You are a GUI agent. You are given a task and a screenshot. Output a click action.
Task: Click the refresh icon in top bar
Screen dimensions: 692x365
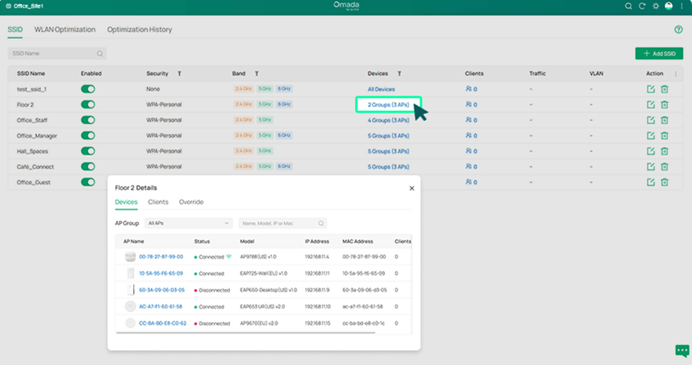(x=642, y=6)
